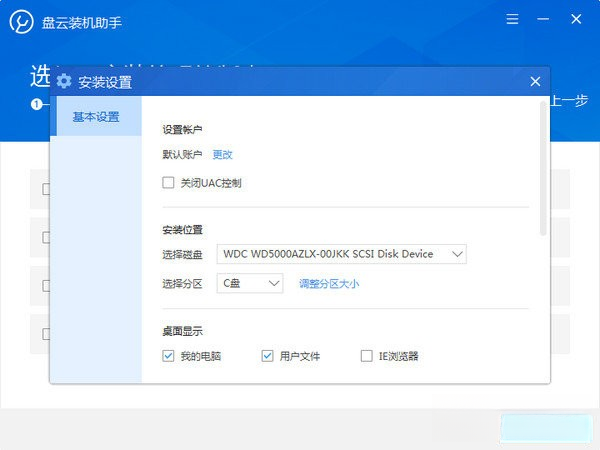Open the hamburger menu in main window
600x450 pixels.
tap(512, 19)
